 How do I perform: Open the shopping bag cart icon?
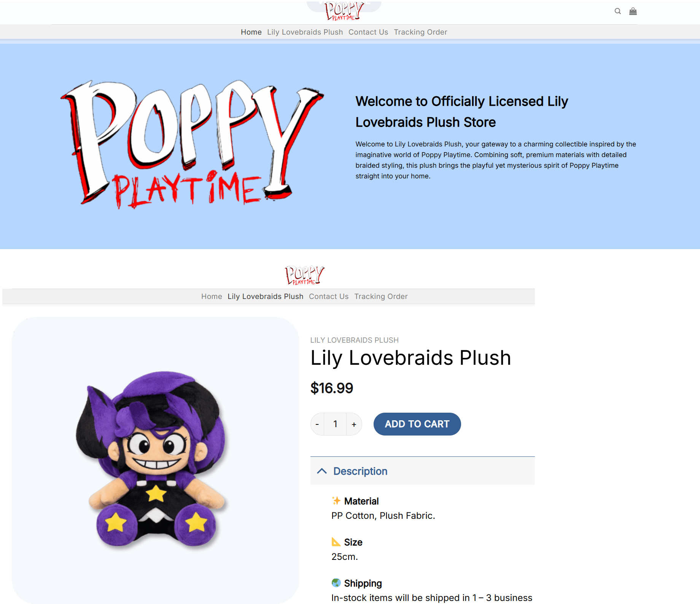(x=633, y=11)
